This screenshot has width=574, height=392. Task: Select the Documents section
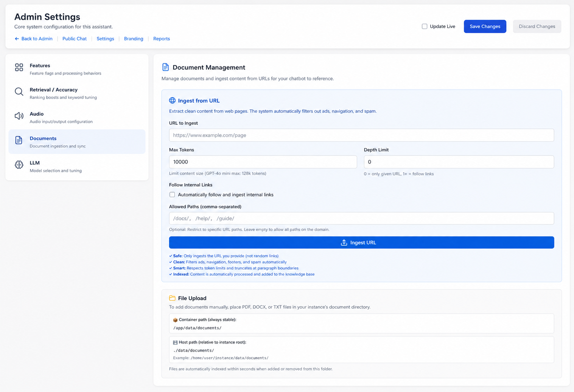[77, 142]
